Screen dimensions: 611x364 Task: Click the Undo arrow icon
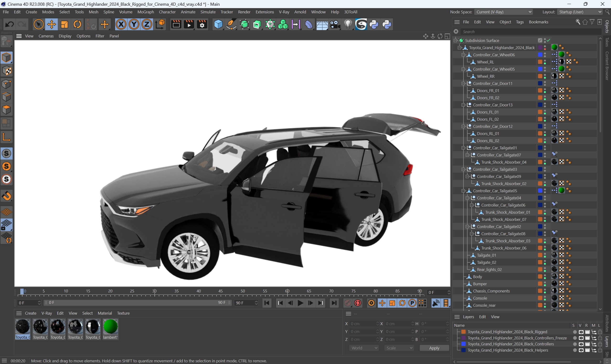point(9,25)
